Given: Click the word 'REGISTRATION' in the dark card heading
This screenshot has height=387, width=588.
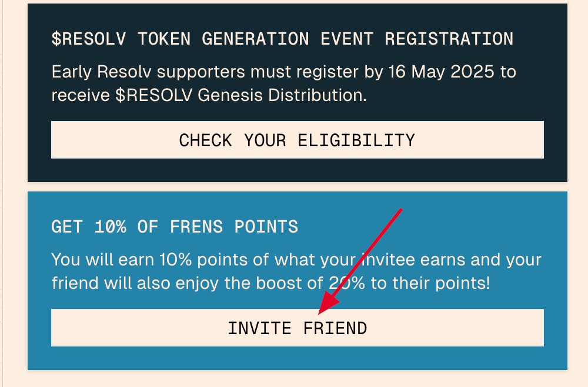Looking at the screenshot, I should 449,39.
